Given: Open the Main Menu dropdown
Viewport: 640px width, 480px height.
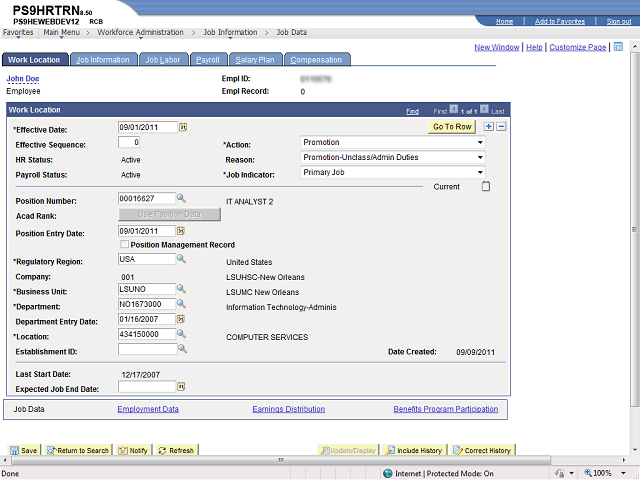Looking at the screenshot, I should [x=62, y=32].
